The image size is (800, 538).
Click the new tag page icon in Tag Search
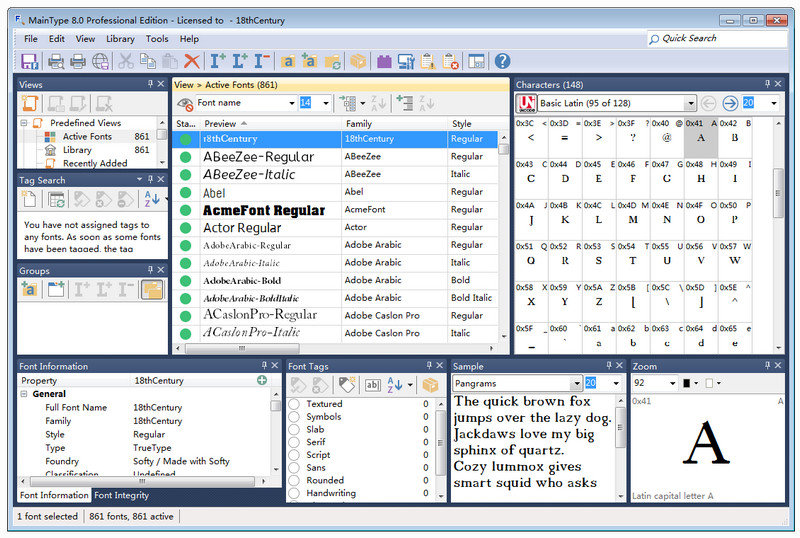(30, 199)
